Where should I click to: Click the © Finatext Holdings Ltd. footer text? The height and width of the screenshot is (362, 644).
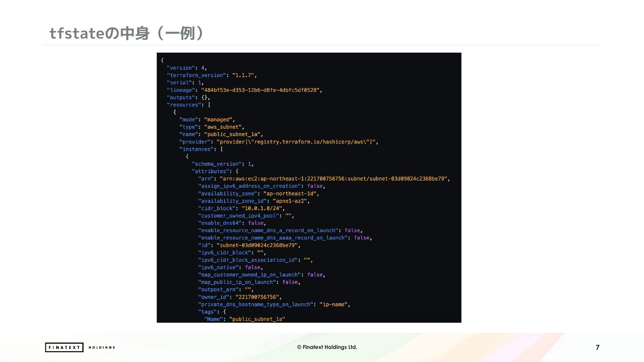[327, 347]
